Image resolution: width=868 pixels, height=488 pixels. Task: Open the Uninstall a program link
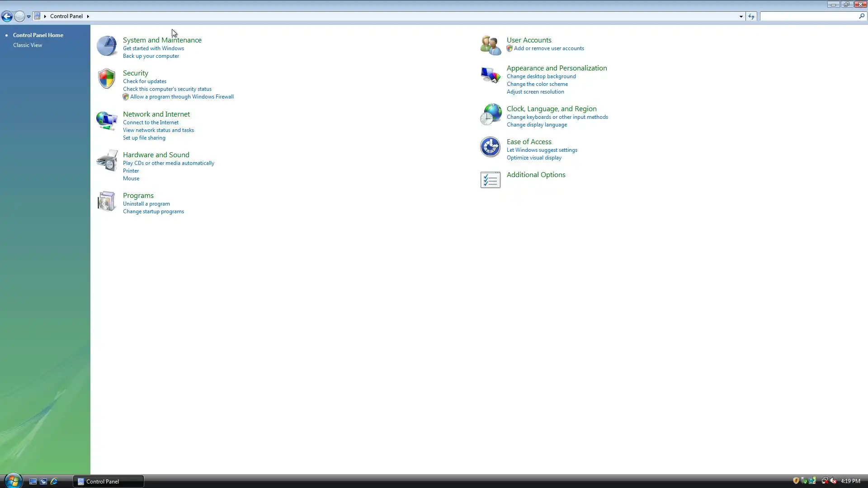[x=146, y=204]
